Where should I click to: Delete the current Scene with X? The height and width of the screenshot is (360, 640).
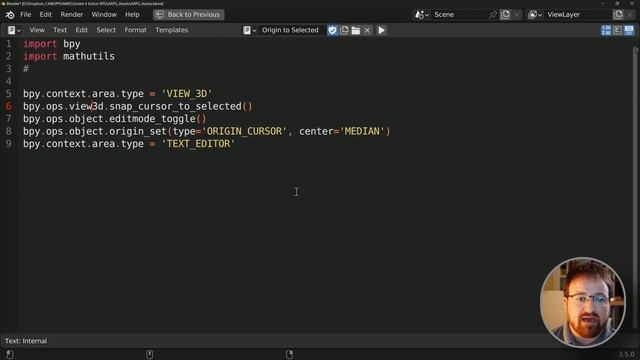click(517, 15)
